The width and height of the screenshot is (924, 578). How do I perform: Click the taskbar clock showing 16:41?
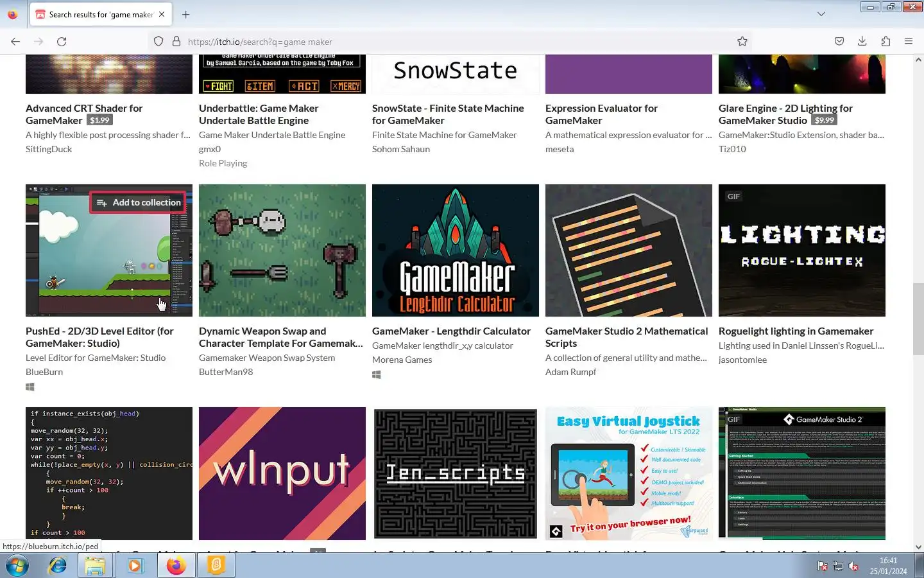[889, 566]
